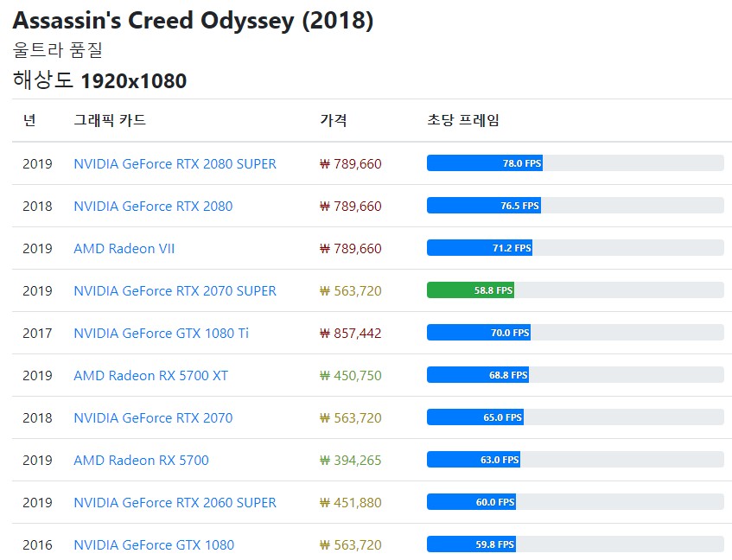Open the NVIDIA GeForce GTX 1080 link (2016 row)
This screenshot has width=732, height=560.
154,545
